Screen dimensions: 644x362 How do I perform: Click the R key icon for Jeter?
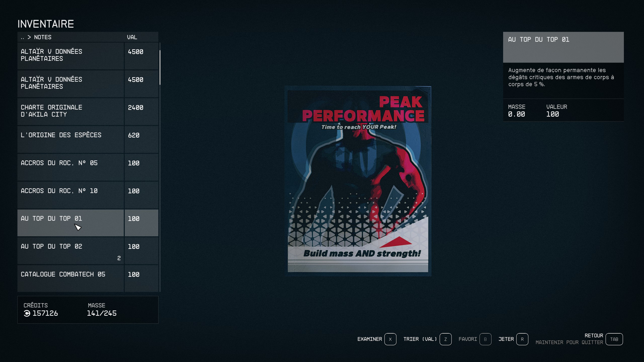(522, 339)
